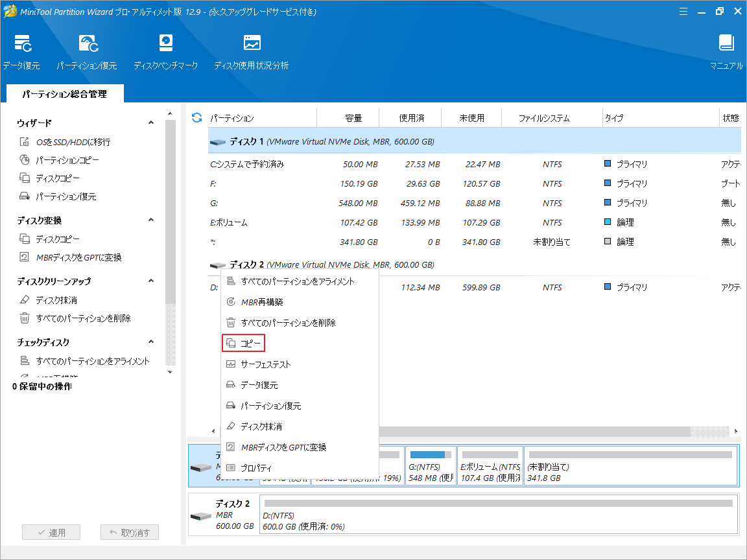
Task: Select the C:システムで予約済み partition row
Action: [x=475, y=164]
